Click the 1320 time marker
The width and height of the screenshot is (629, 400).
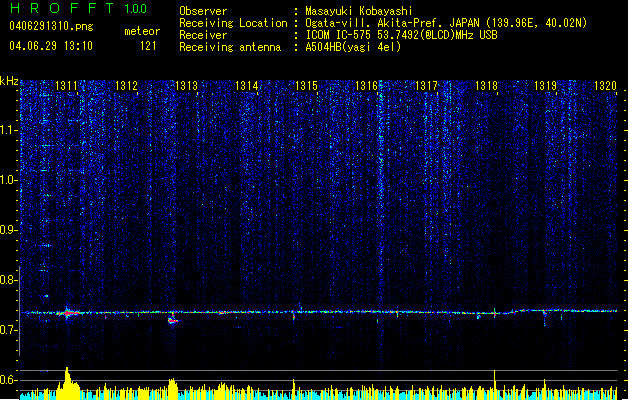605,86
